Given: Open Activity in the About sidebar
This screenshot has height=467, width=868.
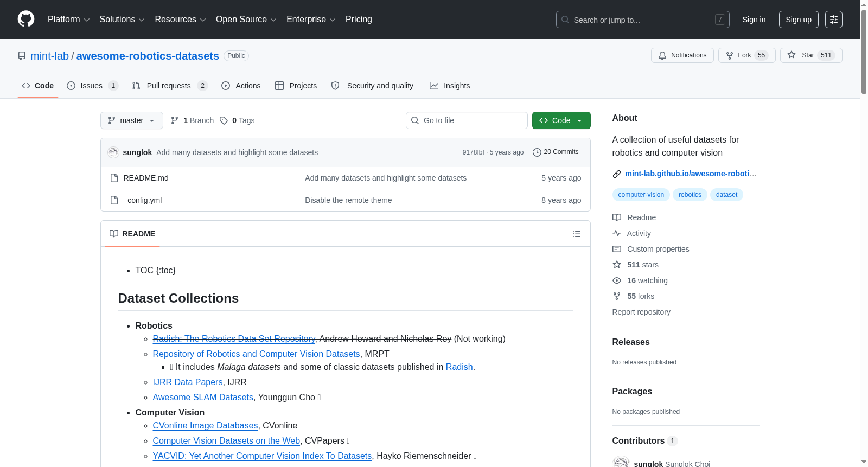Looking at the screenshot, I should 631,233.
